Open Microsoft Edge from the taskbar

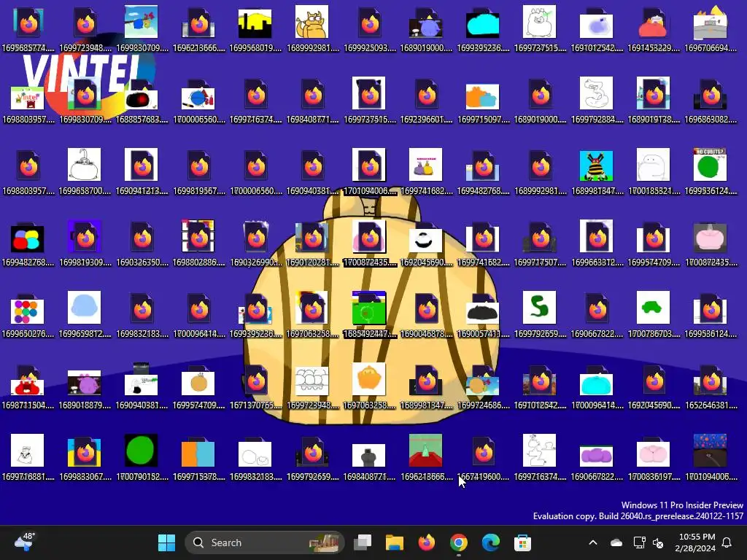click(x=490, y=542)
